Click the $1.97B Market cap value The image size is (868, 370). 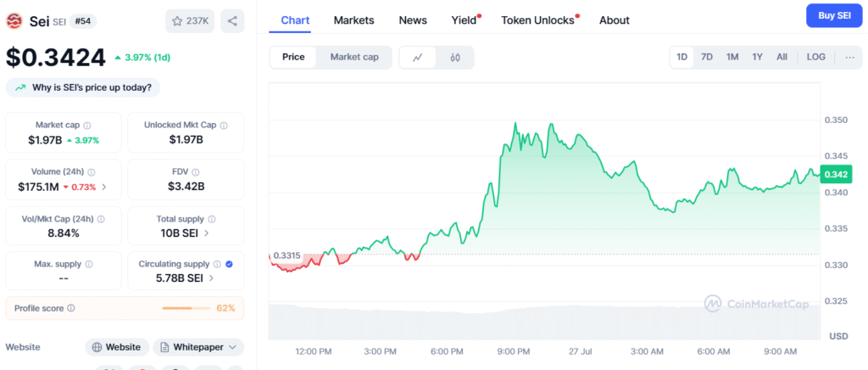tap(46, 140)
